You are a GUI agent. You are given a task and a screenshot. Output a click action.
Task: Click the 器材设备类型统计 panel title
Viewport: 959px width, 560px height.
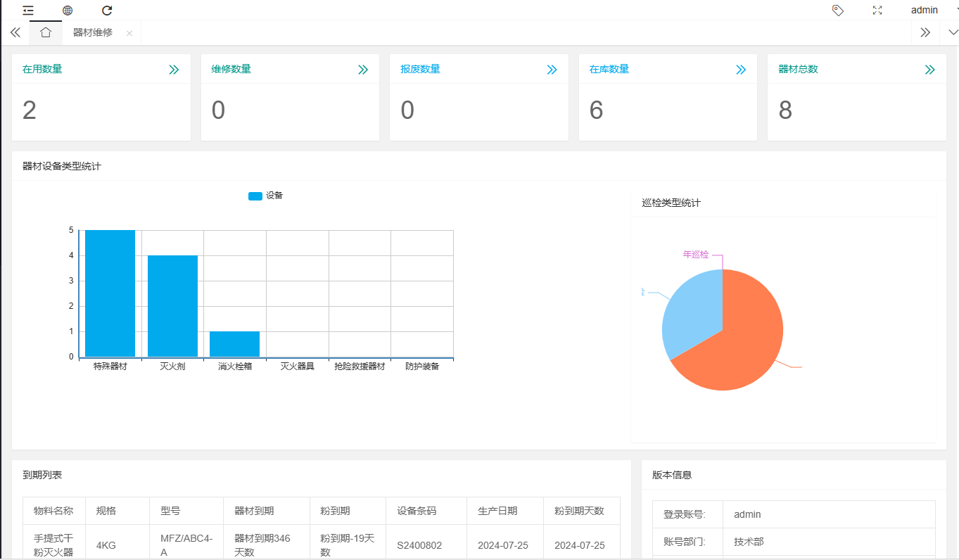pos(62,166)
